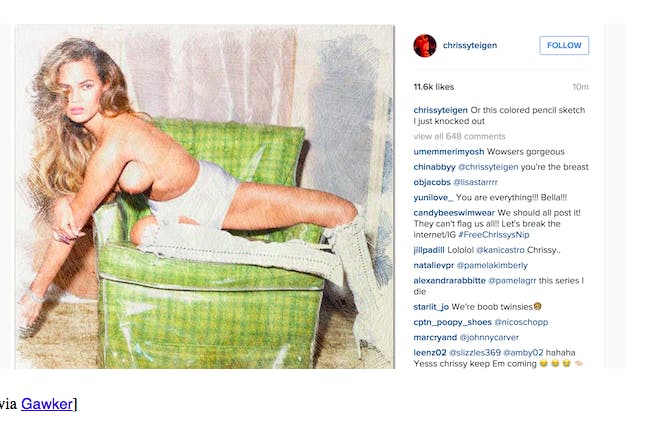Image resolution: width=659 pixels, height=423 pixels.
Task: Click the 10m post timestamp
Action: coord(580,87)
